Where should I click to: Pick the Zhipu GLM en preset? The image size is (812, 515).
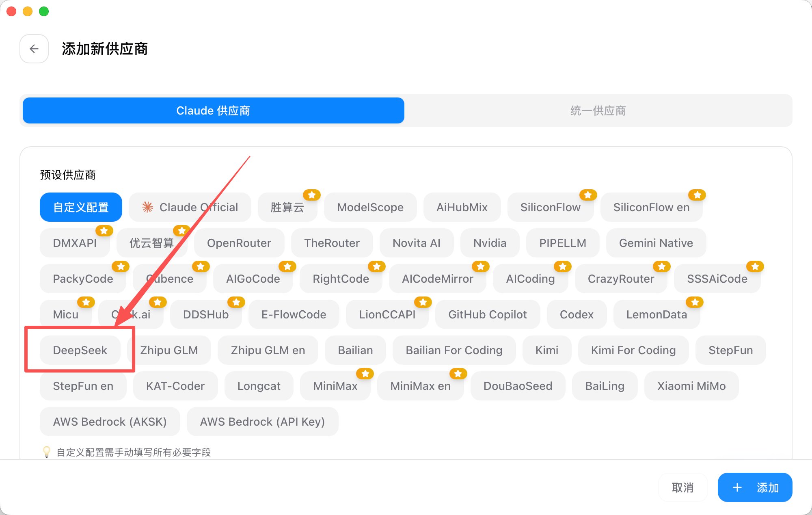tap(268, 350)
